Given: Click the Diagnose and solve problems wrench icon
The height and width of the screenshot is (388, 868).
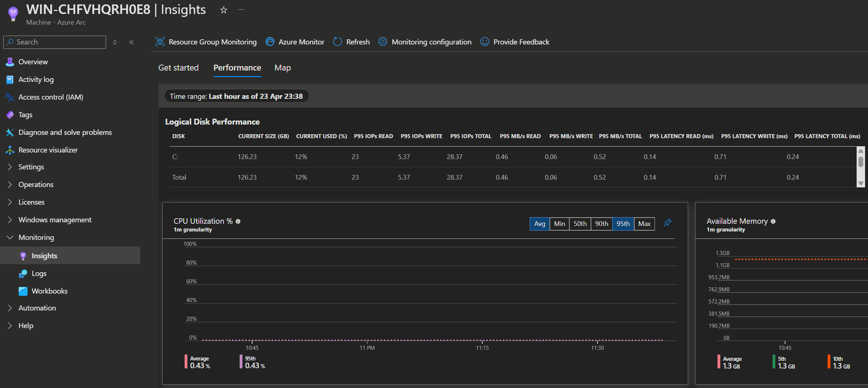Looking at the screenshot, I should point(10,132).
